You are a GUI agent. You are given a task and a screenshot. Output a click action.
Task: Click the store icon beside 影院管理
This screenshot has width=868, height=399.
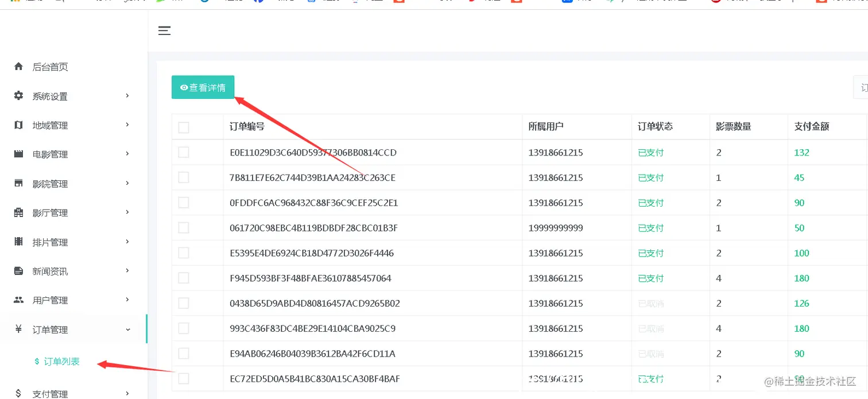(18, 183)
